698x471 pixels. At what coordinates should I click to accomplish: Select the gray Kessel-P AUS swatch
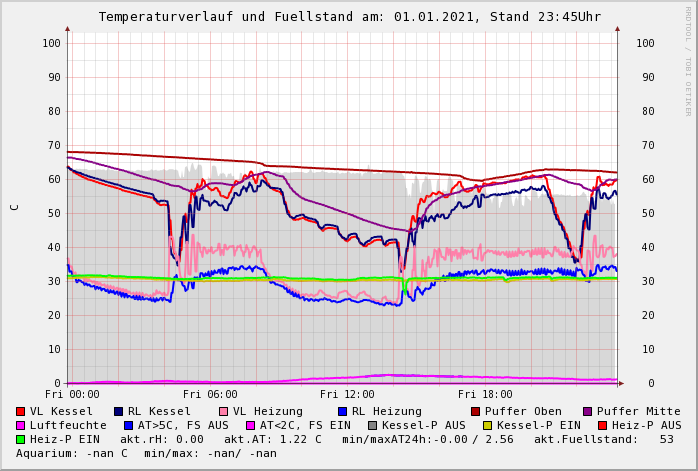pyautogui.click(x=370, y=425)
